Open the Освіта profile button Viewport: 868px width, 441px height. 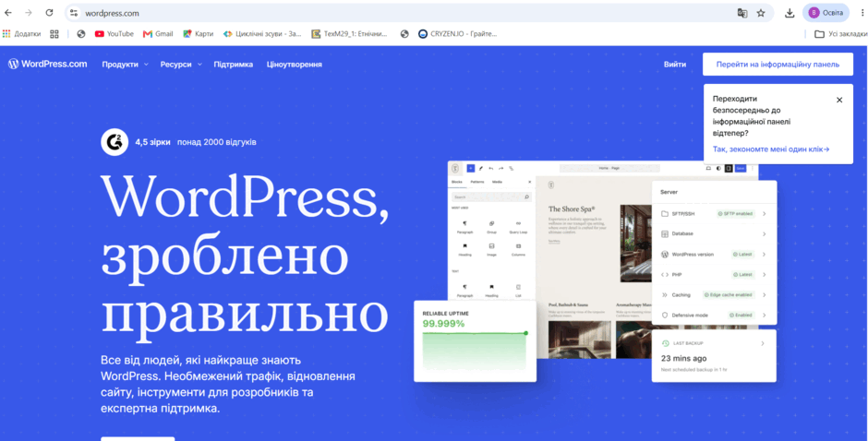coord(826,13)
